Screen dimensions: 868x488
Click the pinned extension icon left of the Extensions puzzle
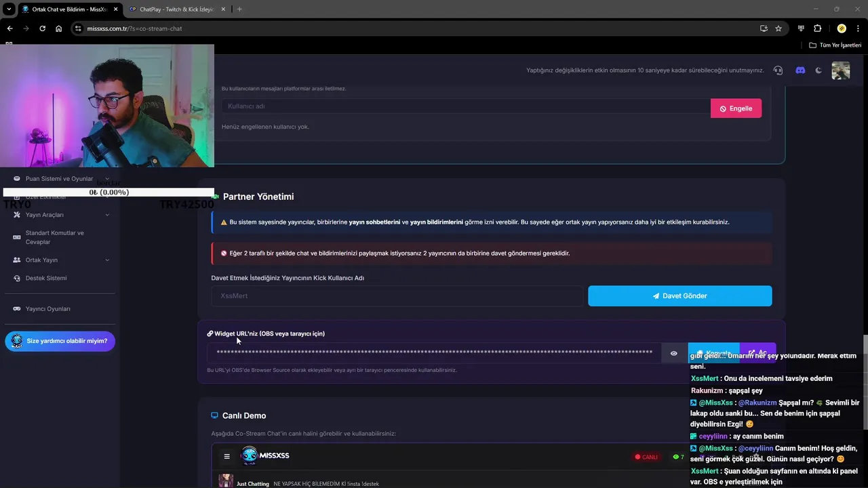click(x=801, y=28)
